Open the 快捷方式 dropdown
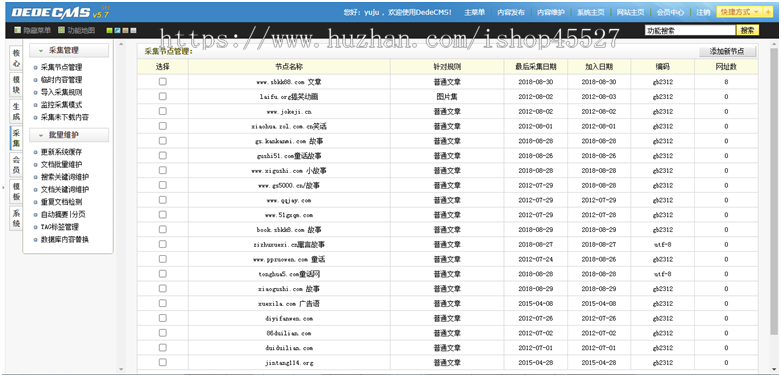This screenshot has height=377, width=781. pos(739,11)
